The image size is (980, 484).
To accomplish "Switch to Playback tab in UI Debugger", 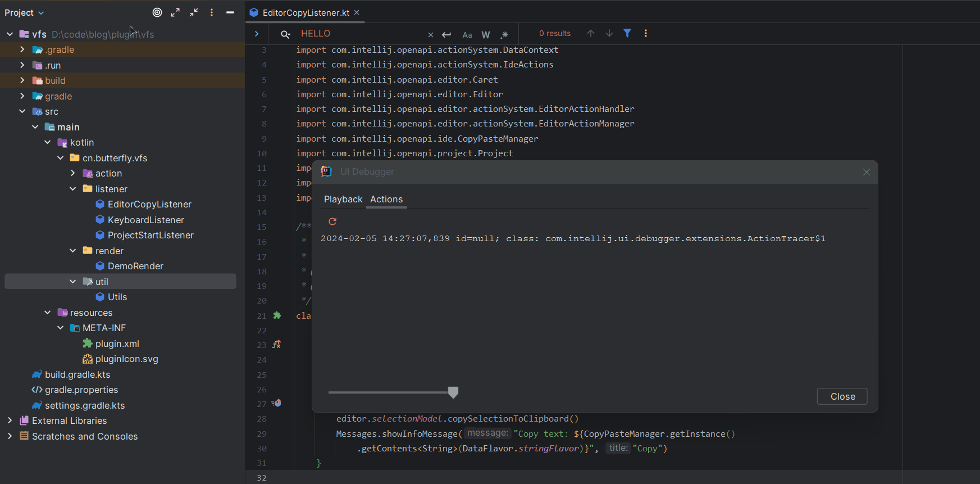I will point(343,199).
